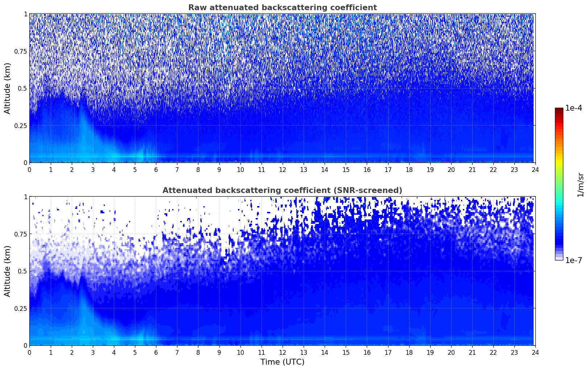Click hour tick "19" under the upper plot
The image size is (588, 370).
click(430, 169)
